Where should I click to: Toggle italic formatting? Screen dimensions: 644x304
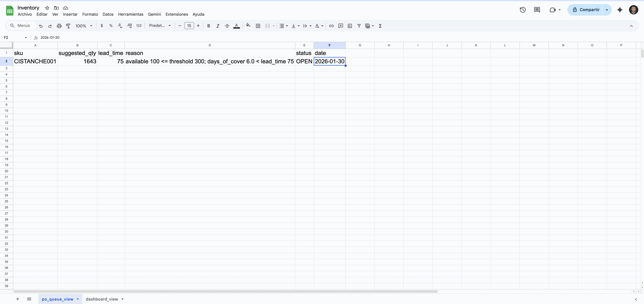click(x=218, y=26)
